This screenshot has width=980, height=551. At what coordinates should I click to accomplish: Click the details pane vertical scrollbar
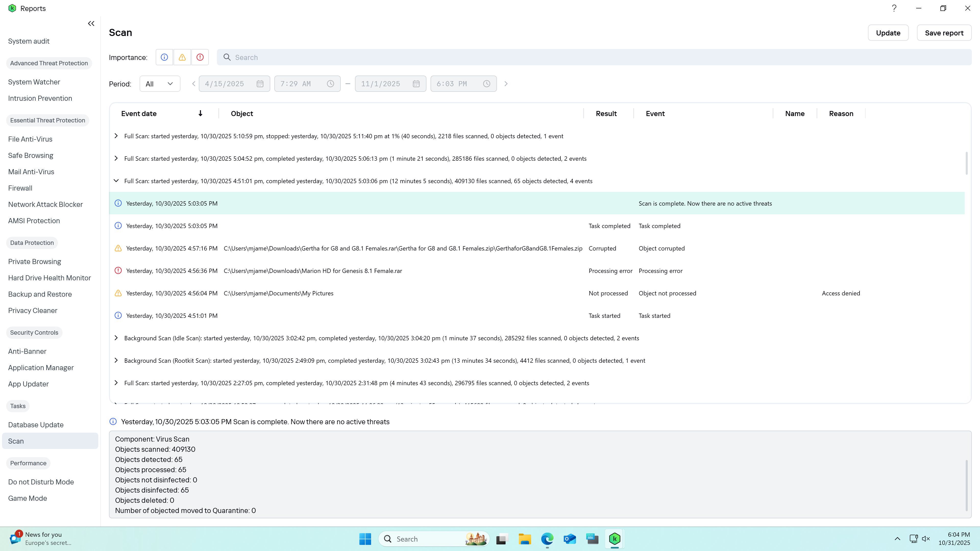967,486
